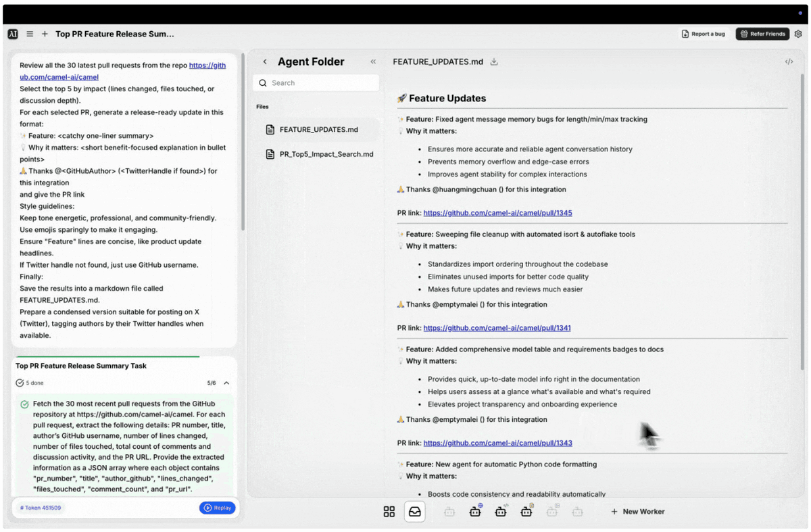Click the Search field in Agent Folder
Viewport: 811px width, 532px height.
(x=316, y=83)
